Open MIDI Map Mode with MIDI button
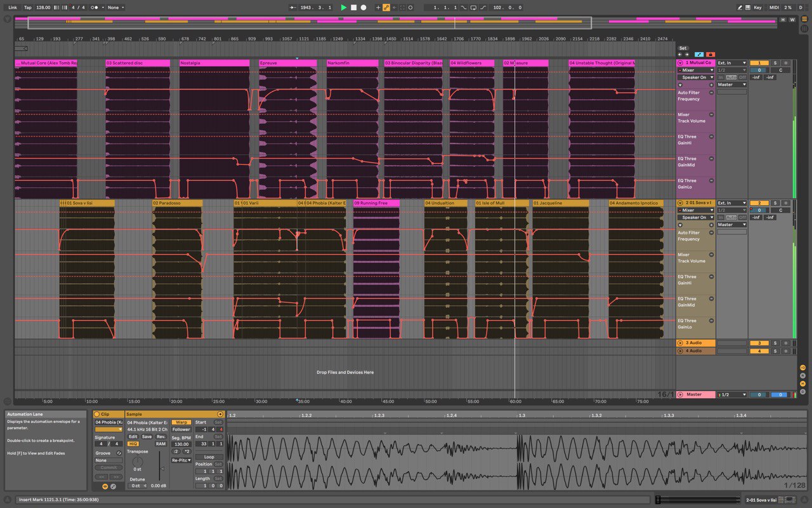Image resolution: width=812 pixels, height=508 pixels. pyautogui.click(x=774, y=8)
